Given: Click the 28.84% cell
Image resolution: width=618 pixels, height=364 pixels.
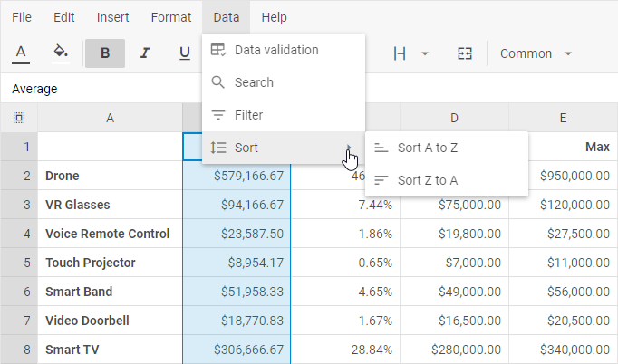Looking at the screenshot, I should (345, 350).
